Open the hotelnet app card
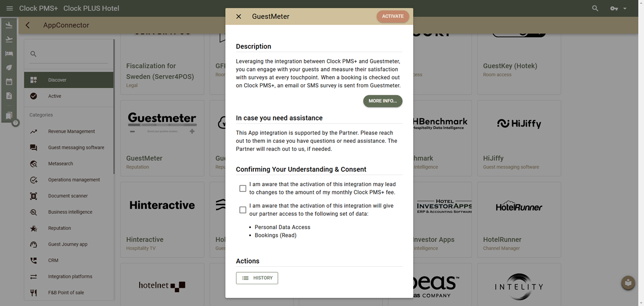The width and height of the screenshot is (644, 306). coord(162,285)
